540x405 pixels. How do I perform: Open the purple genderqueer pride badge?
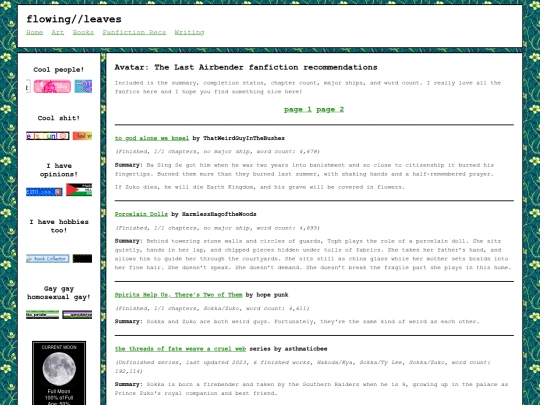pos(77,314)
